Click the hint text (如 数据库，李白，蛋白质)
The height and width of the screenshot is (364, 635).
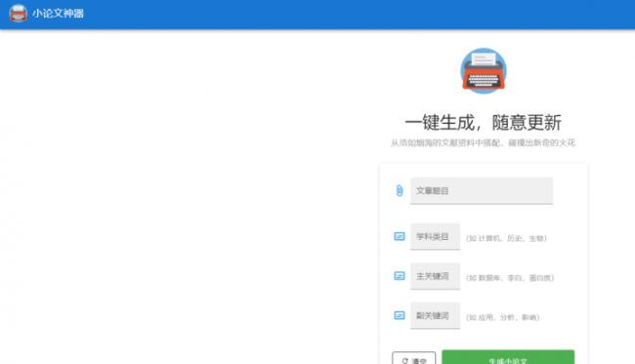tap(510, 278)
